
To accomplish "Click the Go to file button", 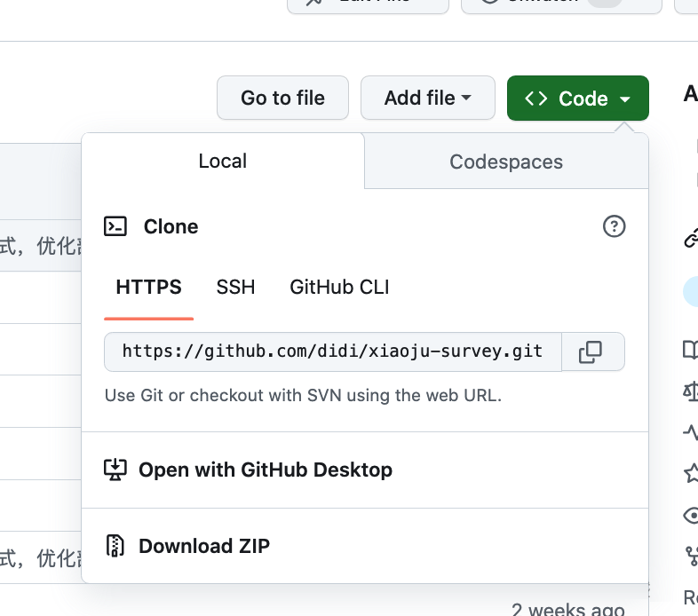I will [282, 98].
